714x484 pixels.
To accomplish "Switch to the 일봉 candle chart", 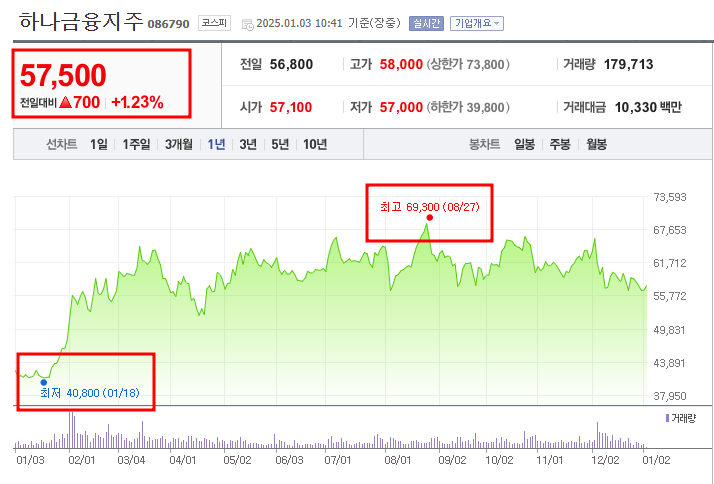I will tap(525, 144).
